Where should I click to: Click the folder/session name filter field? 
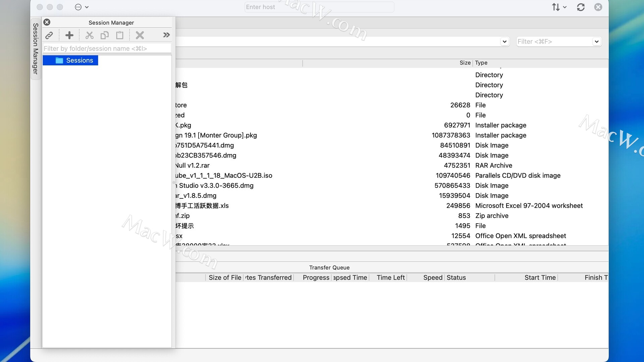coord(107,49)
